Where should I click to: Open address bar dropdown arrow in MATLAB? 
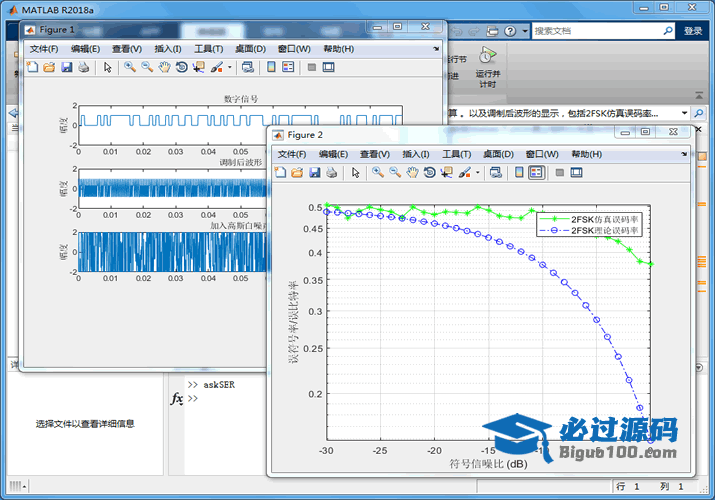684,113
